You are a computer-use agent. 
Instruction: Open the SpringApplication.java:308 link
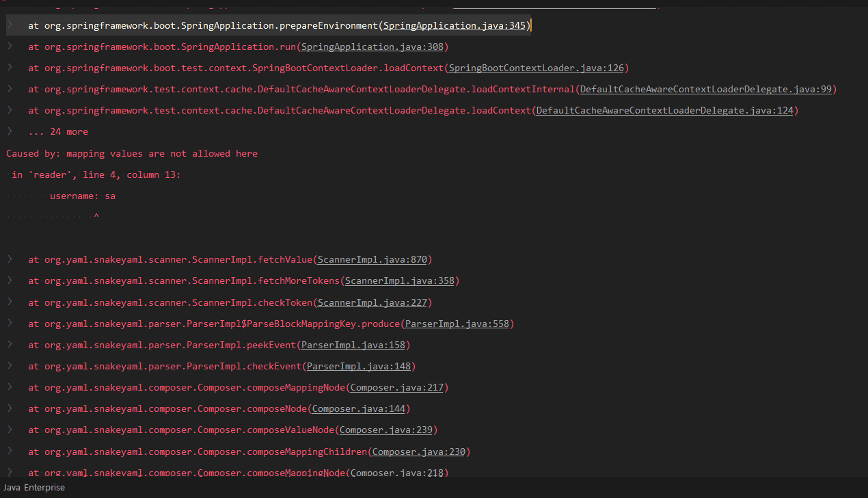372,47
